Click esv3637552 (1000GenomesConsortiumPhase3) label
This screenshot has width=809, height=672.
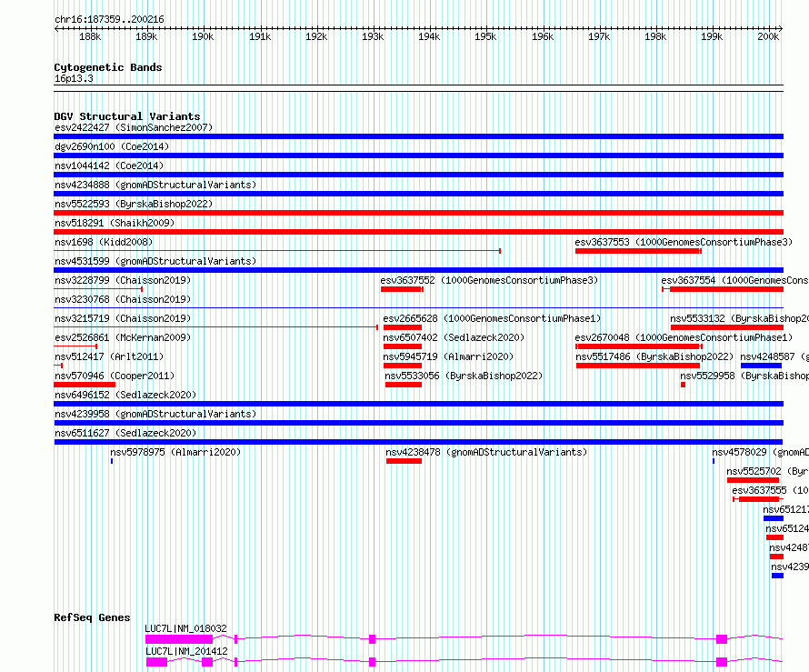[489, 280]
